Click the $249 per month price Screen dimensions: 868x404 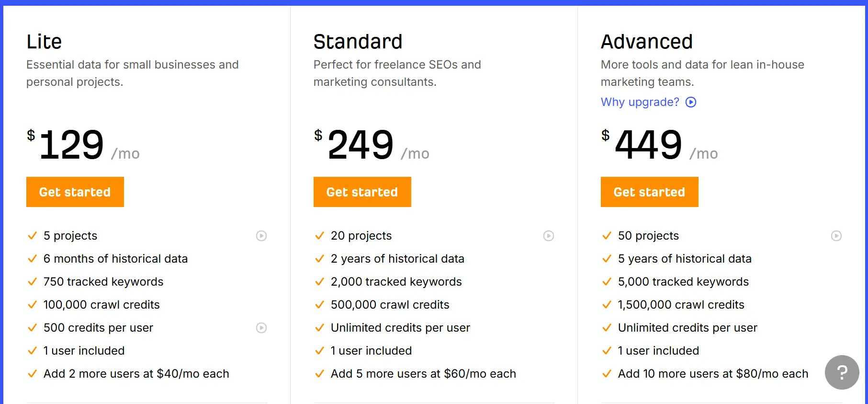click(361, 145)
